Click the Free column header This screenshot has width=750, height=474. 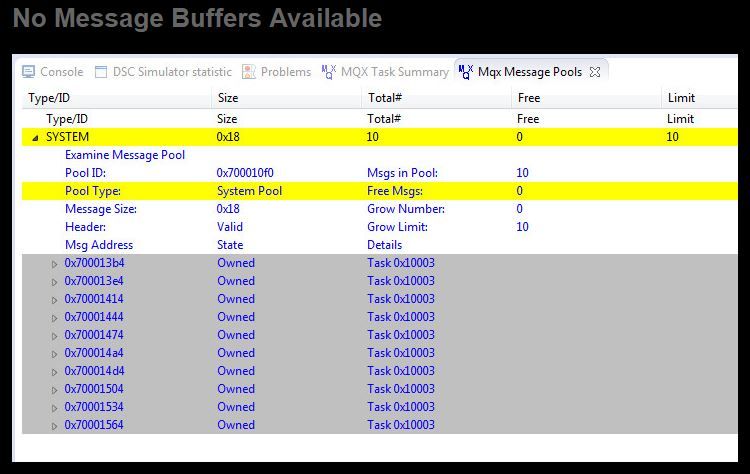pyautogui.click(x=528, y=98)
